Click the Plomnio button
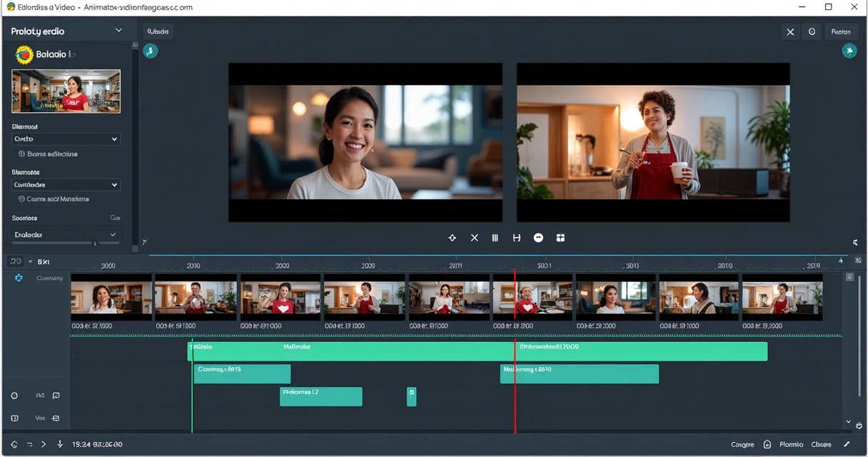 pos(791,444)
